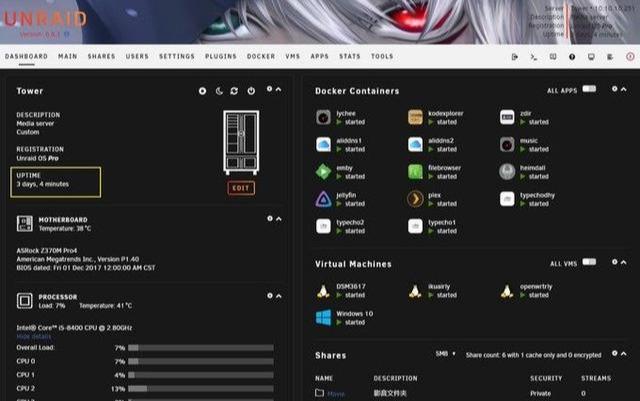Image resolution: width=640 pixels, height=401 pixels.
Task: Click the reboot icon in Tower panel
Action: (234, 91)
